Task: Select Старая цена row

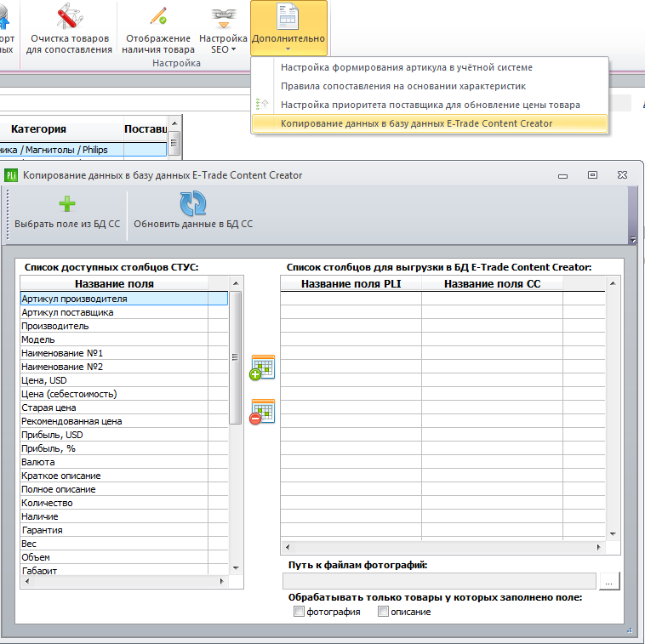Action: [x=124, y=407]
